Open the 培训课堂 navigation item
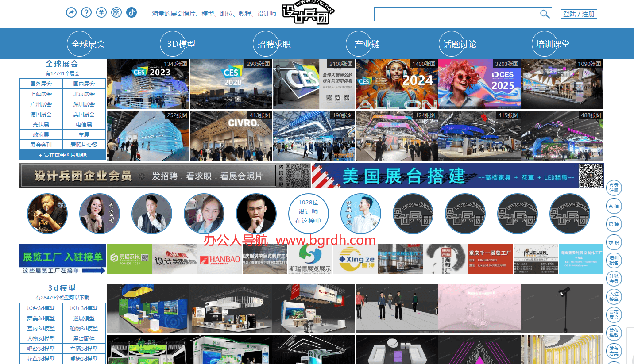 click(x=553, y=44)
